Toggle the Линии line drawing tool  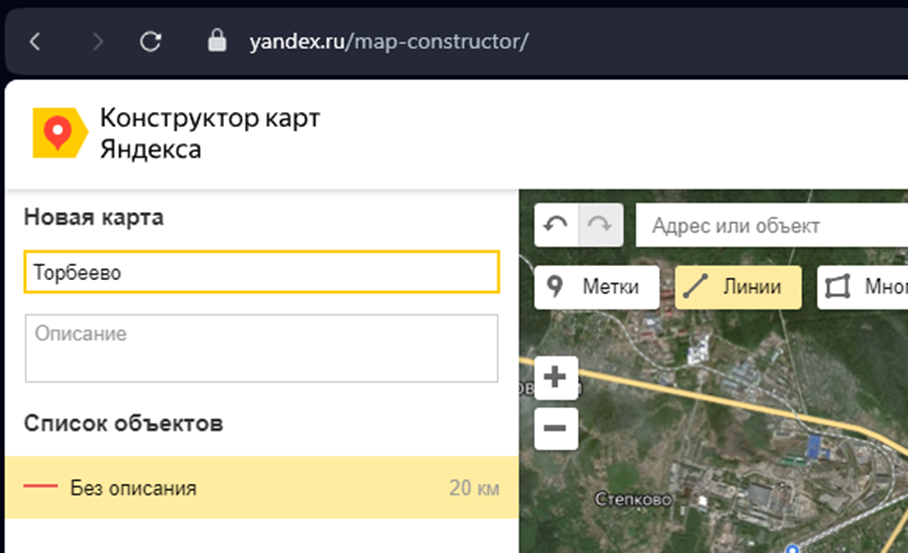pos(738,287)
